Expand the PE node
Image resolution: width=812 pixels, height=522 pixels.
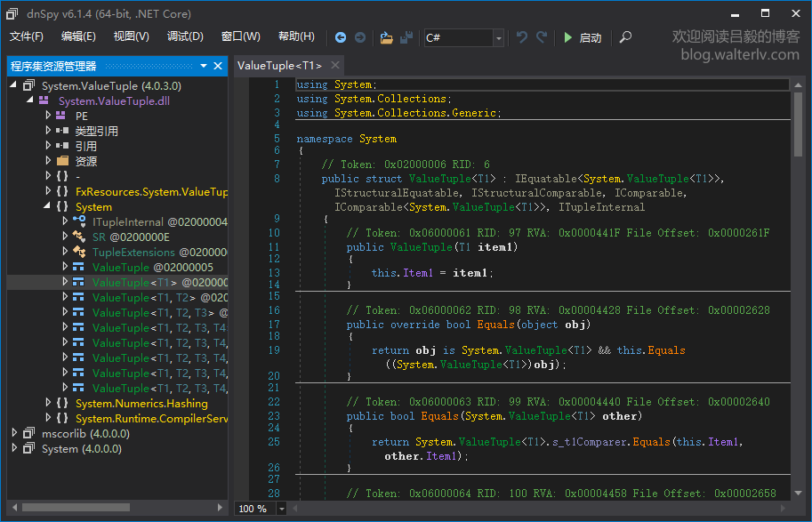point(48,115)
